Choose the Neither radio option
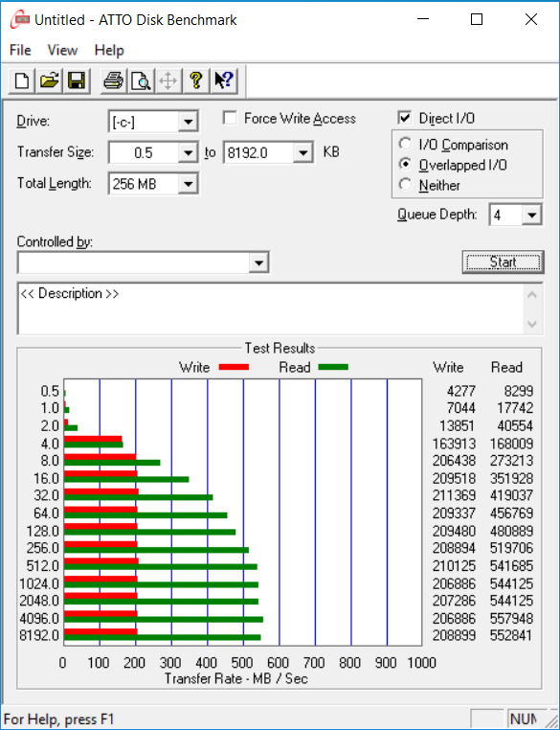The image size is (560, 730). [x=405, y=185]
